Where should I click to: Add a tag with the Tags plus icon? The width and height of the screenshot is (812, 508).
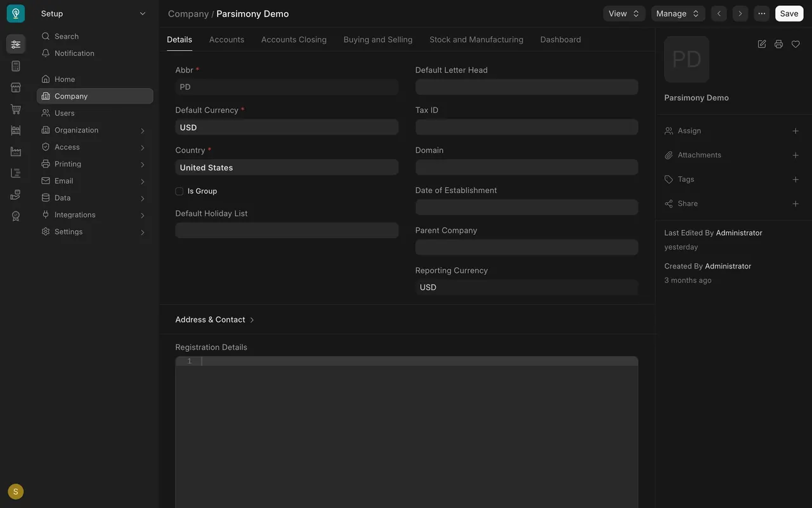pyautogui.click(x=796, y=179)
